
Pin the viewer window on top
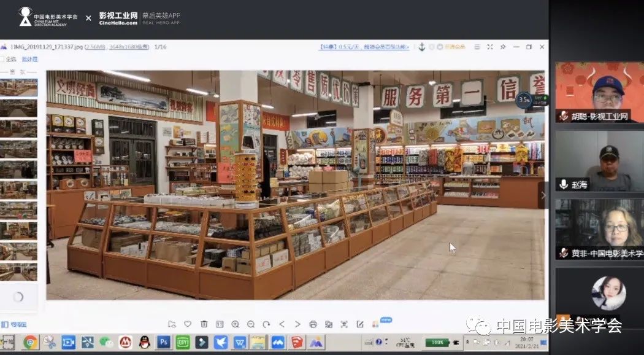pyautogui.click(x=503, y=47)
